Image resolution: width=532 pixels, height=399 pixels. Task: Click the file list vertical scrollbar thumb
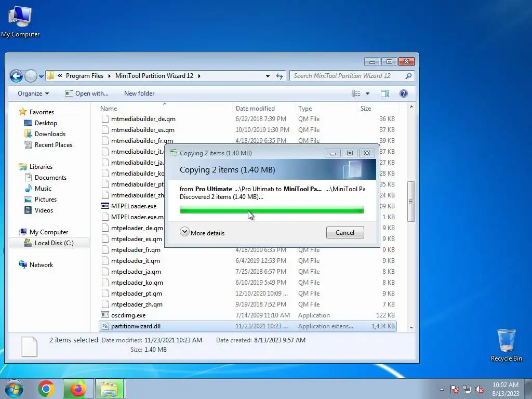411,201
